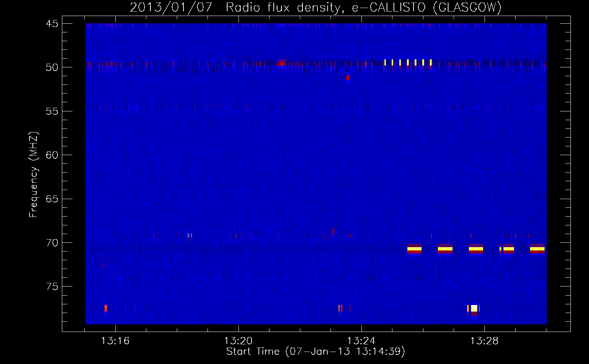Click the 55 frequency tick label
589x364 pixels.
point(52,111)
